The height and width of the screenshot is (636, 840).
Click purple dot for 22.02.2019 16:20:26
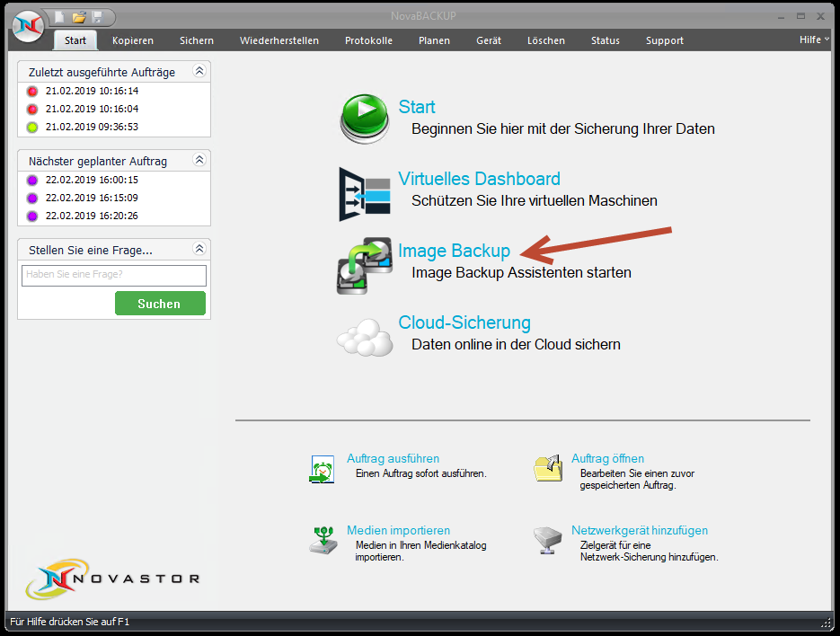click(x=32, y=216)
